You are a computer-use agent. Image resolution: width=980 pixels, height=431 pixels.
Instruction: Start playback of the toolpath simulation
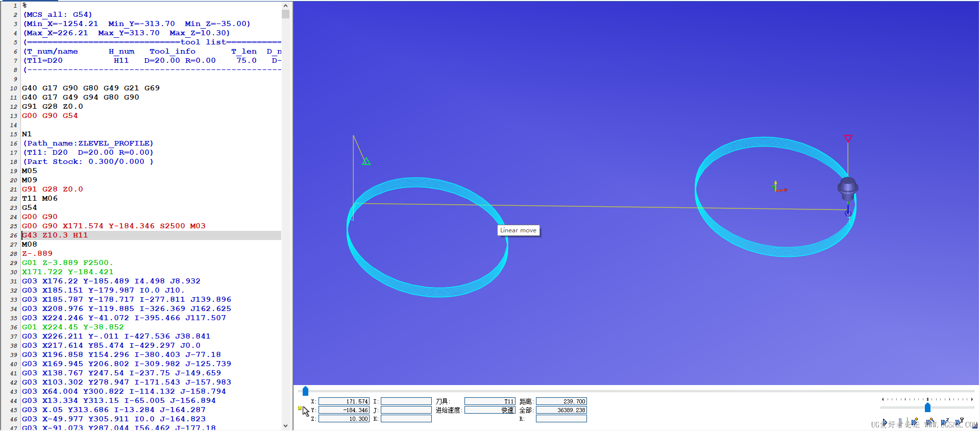[885, 422]
